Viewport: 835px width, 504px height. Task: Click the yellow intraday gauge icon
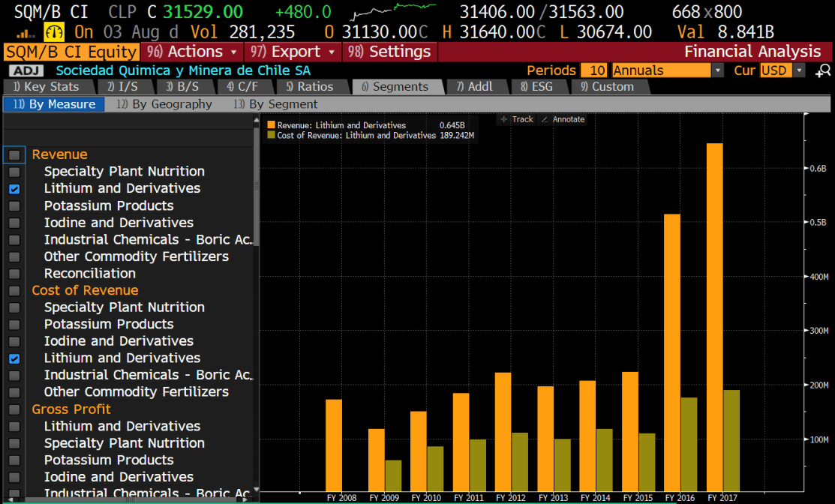[x=53, y=32]
